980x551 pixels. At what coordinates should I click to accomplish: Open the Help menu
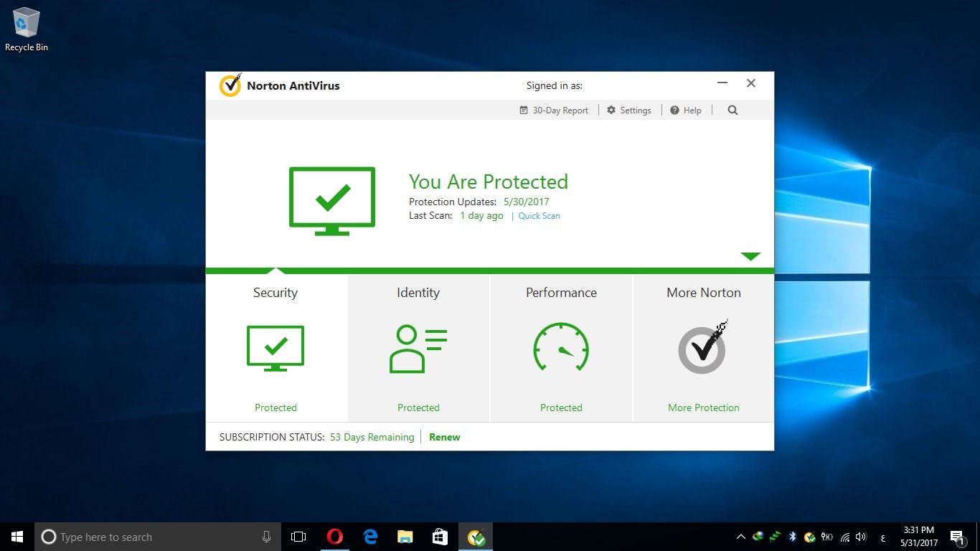(x=686, y=110)
